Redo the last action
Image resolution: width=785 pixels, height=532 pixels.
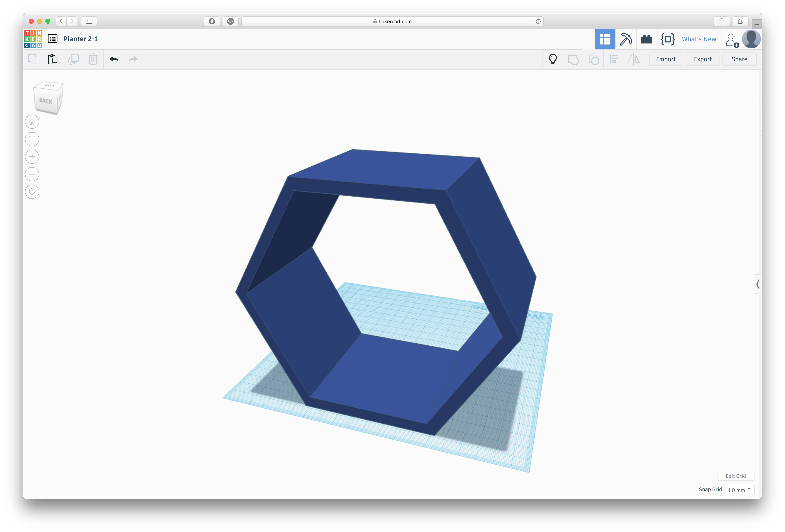[133, 59]
